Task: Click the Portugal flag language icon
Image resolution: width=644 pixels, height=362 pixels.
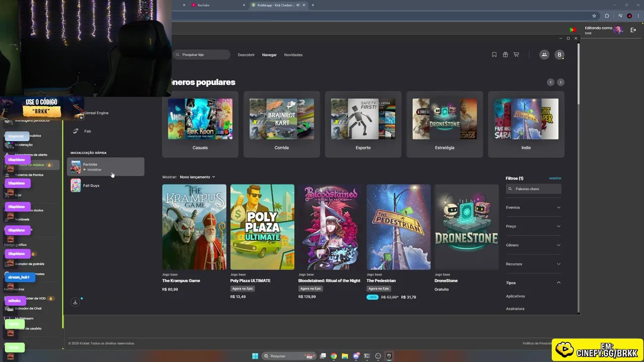Action: 573,30
